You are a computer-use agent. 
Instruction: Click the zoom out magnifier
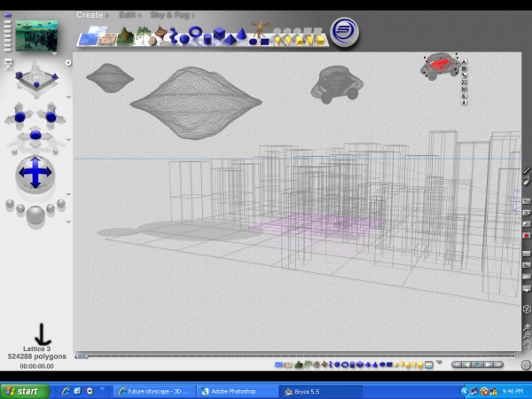coord(526,335)
